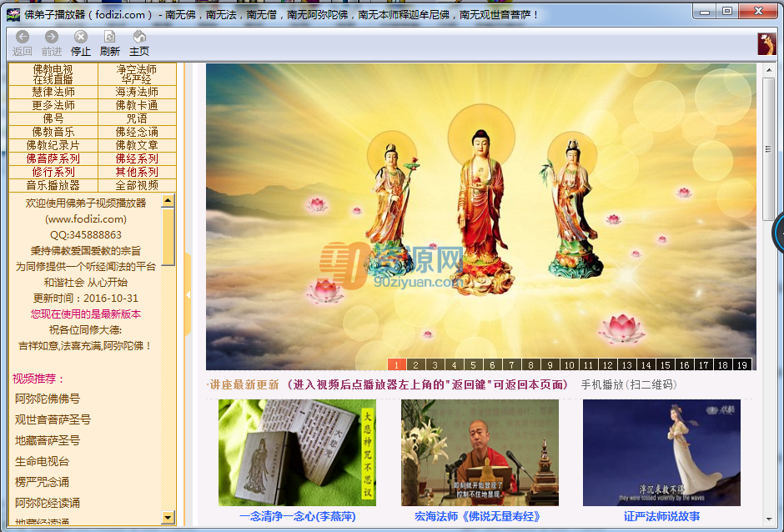Click the 您现在使用的是最新版本 notice
This screenshot has height=532, width=784.
point(86,314)
